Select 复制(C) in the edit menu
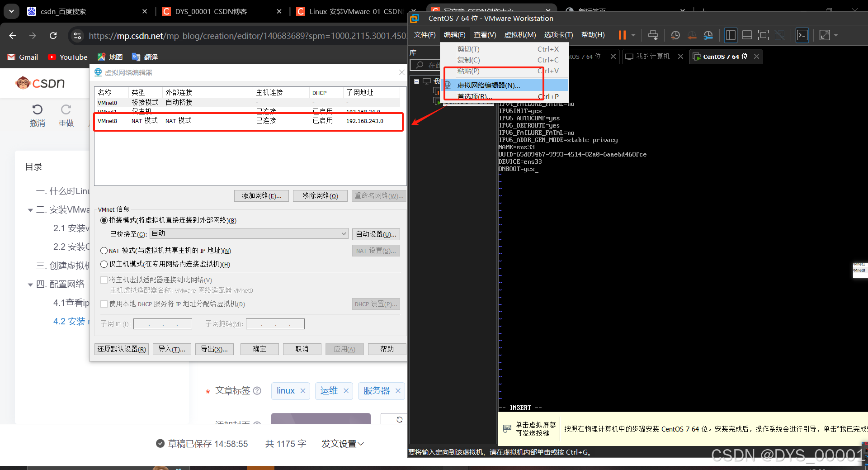The height and width of the screenshot is (470, 868). pyautogui.click(x=505, y=60)
